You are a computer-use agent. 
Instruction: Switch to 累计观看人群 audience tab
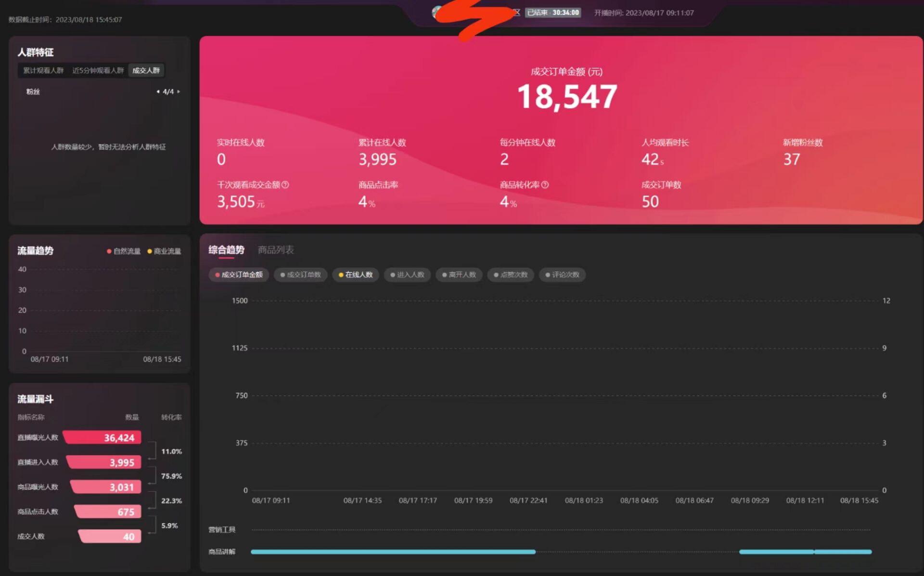coord(43,70)
